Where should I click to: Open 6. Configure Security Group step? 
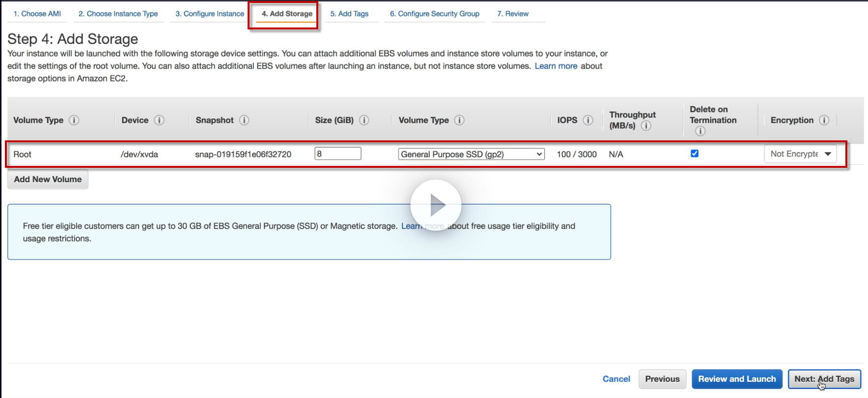click(x=434, y=14)
